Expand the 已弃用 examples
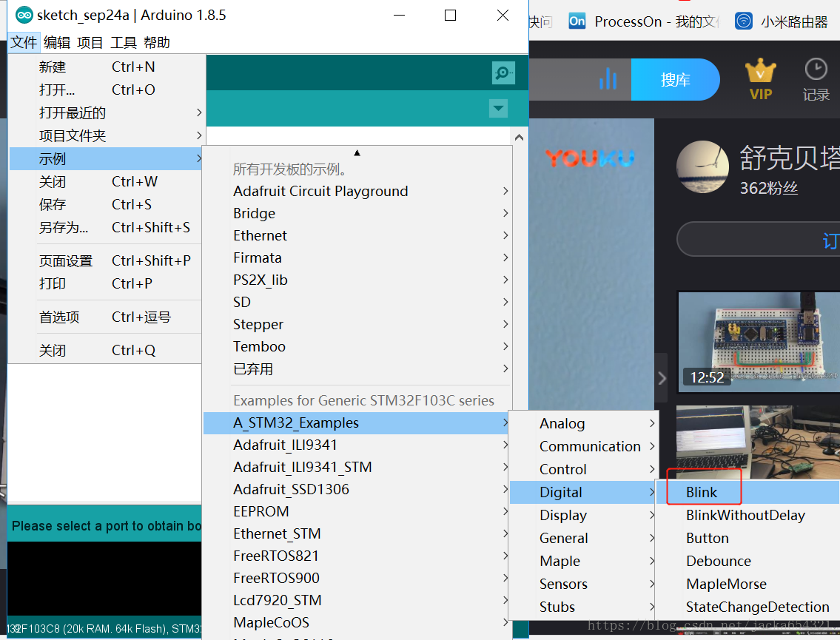The width and height of the screenshot is (840, 640). point(357,369)
